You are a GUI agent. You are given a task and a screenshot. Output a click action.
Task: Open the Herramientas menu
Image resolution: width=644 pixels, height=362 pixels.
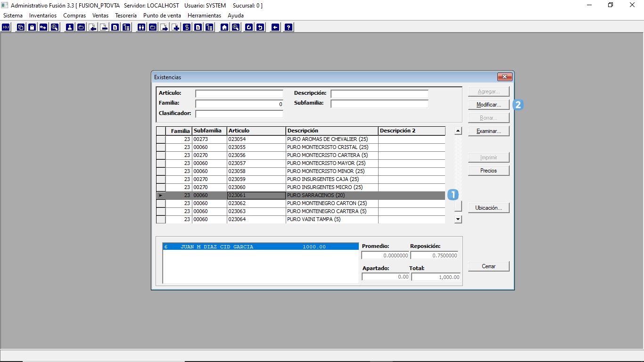[x=204, y=16]
